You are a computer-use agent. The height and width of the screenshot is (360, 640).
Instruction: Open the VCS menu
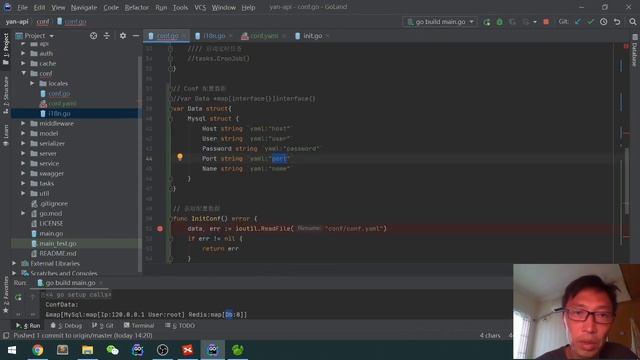click(x=200, y=7)
